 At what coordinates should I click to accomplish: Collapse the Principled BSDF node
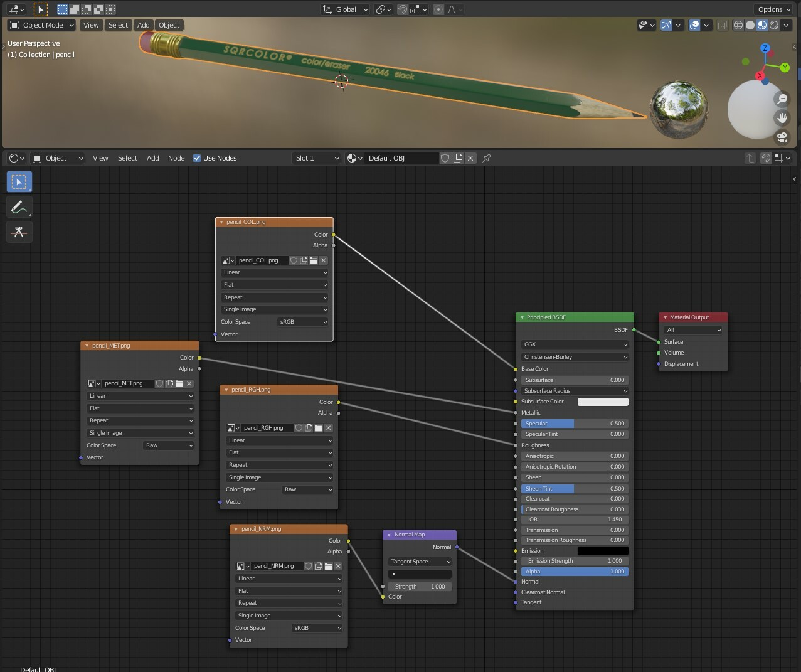click(x=522, y=317)
